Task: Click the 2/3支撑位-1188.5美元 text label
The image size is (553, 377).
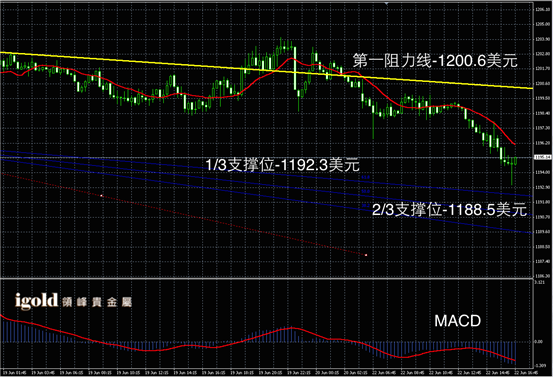Action: (x=450, y=210)
